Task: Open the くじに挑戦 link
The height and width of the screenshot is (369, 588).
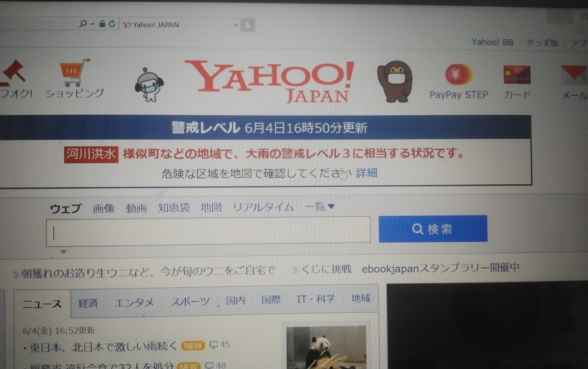Action: [327, 269]
